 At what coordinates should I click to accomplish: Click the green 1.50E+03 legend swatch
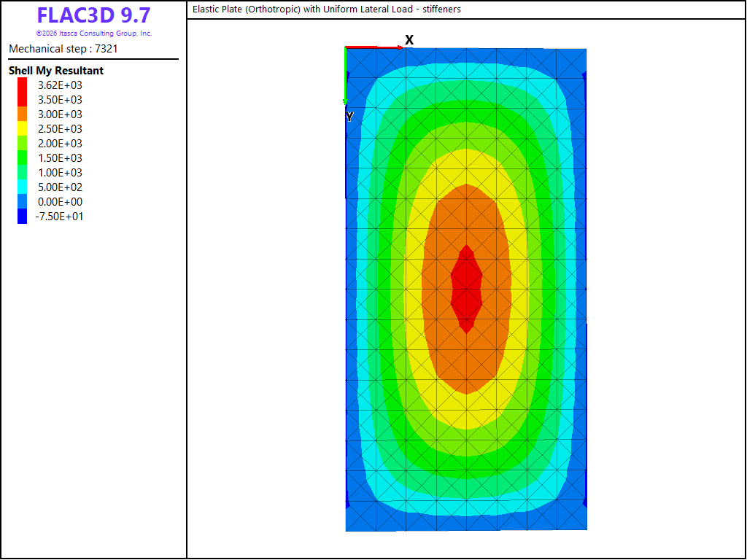coord(23,157)
